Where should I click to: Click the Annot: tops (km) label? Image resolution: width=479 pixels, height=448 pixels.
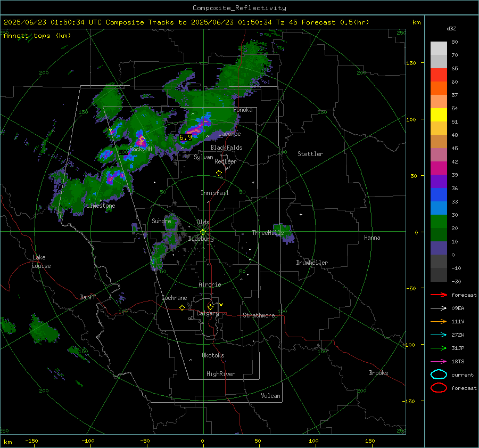click(x=37, y=36)
